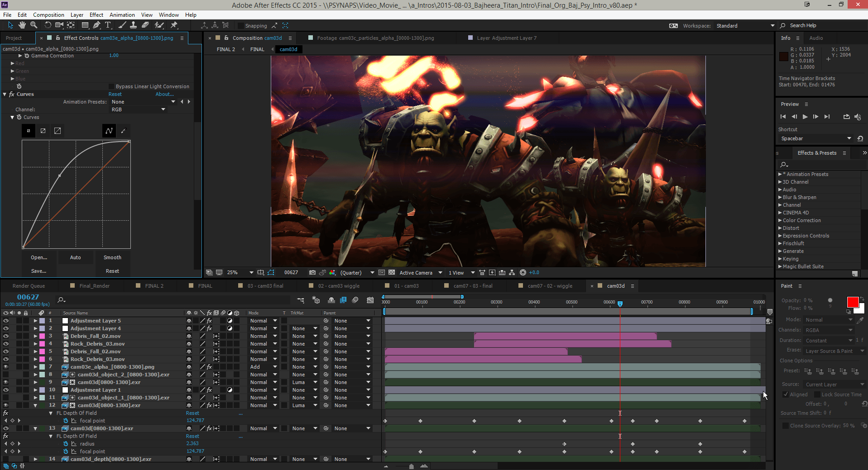The image size is (868, 470).
Task: Click the Curves About... link
Action: point(164,94)
